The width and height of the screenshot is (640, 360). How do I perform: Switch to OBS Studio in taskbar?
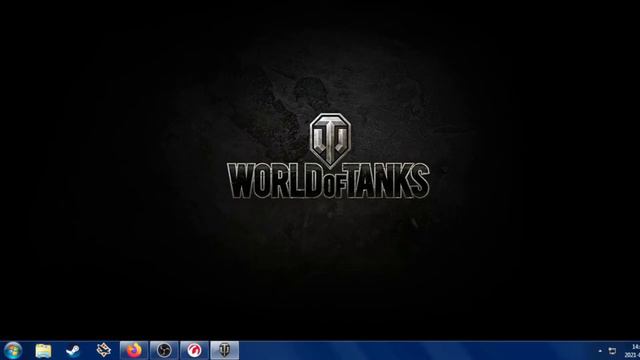tap(164, 351)
